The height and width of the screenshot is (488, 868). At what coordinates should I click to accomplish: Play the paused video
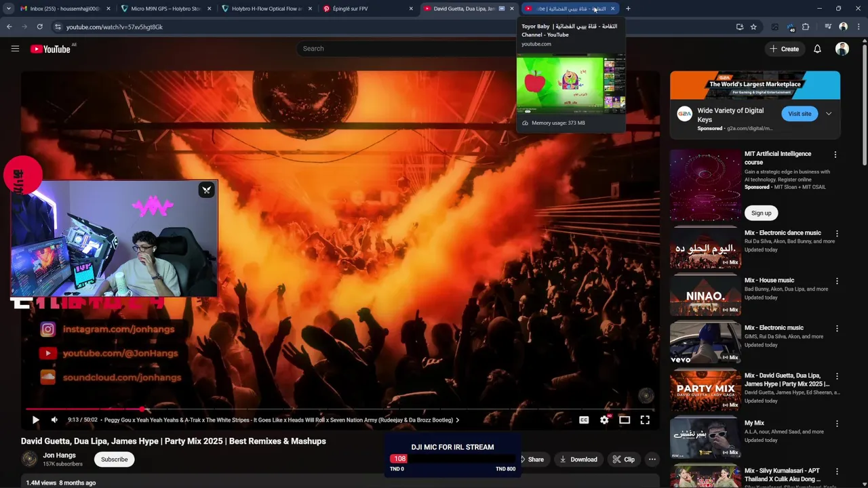(x=35, y=420)
